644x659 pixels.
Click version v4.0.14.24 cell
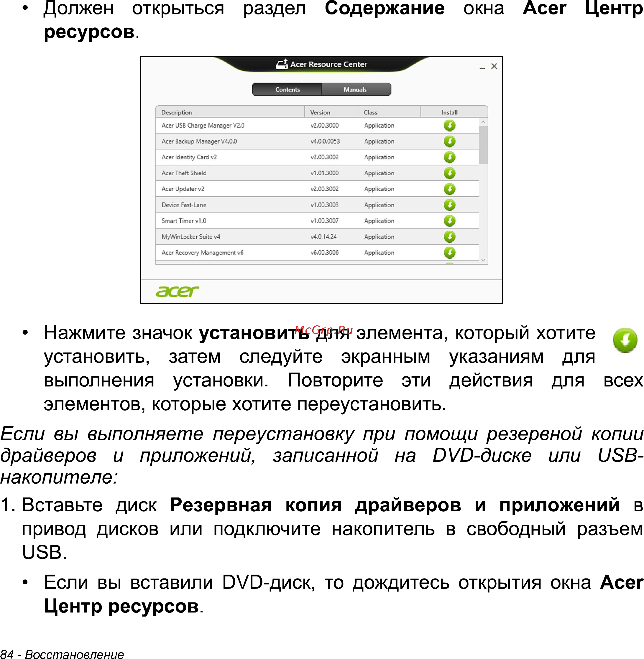[x=324, y=237]
